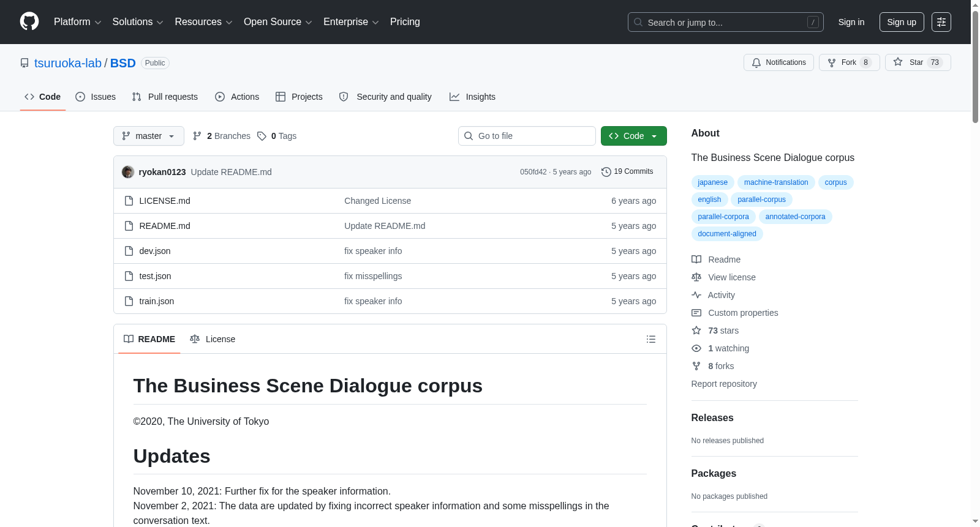Open the Projects tab
Image resolution: width=980 pixels, height=527 pixels.
299,97
